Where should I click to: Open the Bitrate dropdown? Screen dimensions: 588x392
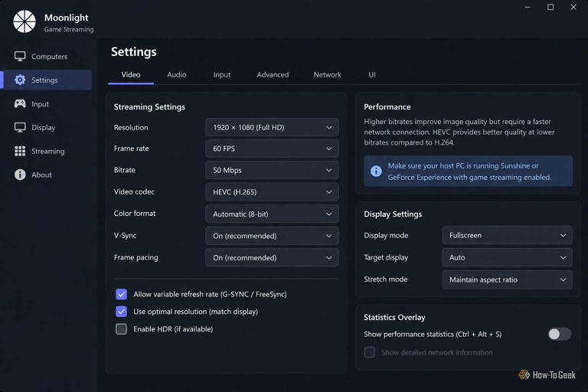click(x=272, y=170)
